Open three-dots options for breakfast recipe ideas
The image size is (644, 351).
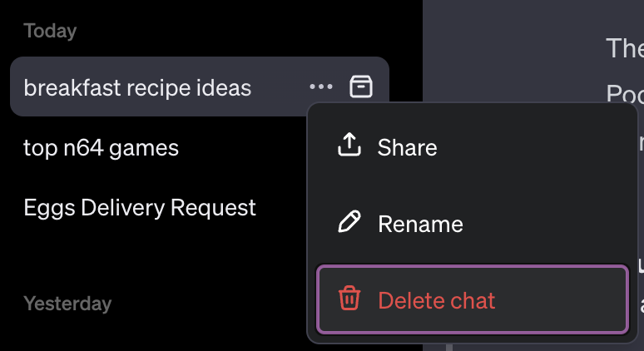click(321, 87)
